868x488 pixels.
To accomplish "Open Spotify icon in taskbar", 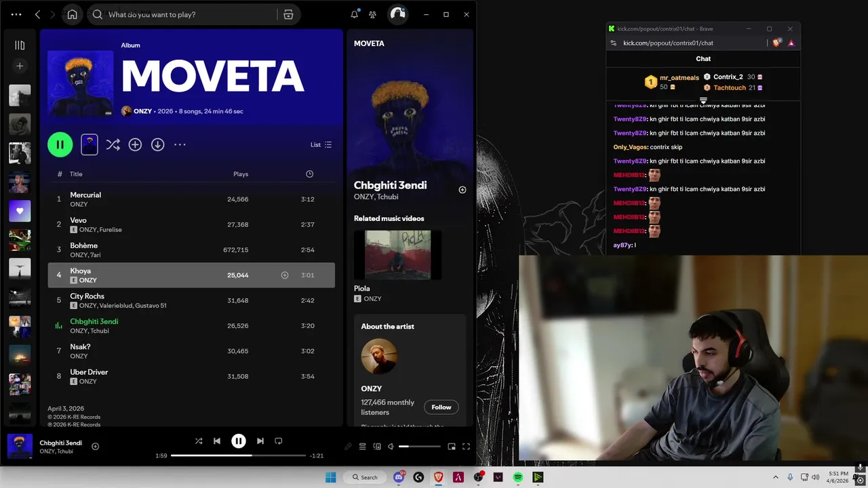I will click(x=518, y=477).
